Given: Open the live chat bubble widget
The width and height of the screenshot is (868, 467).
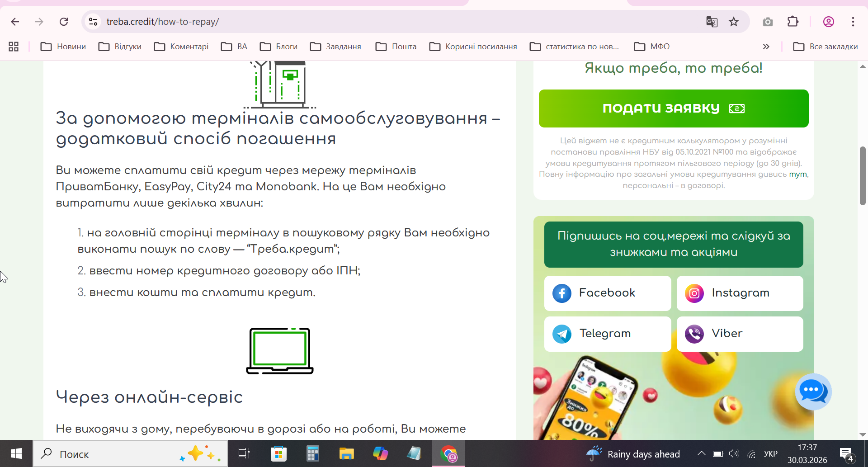Looking at the screenshot, I should tap(813, 392).
